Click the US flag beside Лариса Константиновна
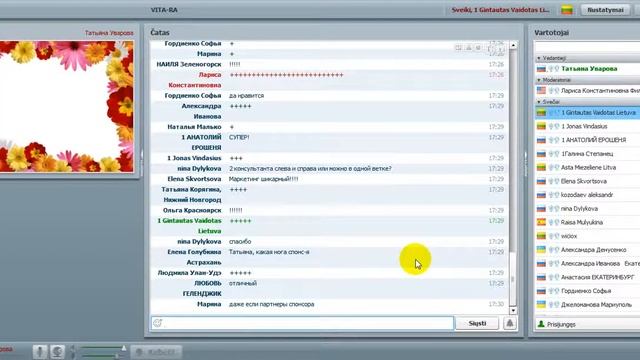The height and width of the screenshot is (360, 640). pyautogui.click(x=541, y=91)
